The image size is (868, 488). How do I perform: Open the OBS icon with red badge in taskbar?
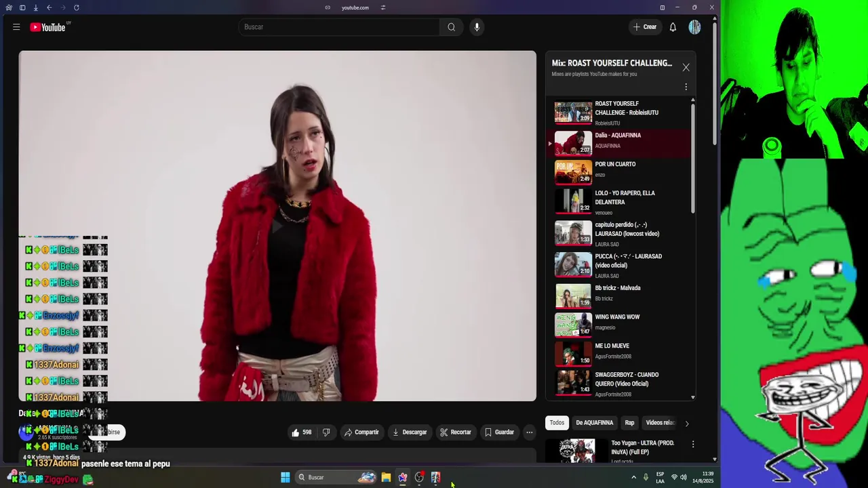pos(419,477)
